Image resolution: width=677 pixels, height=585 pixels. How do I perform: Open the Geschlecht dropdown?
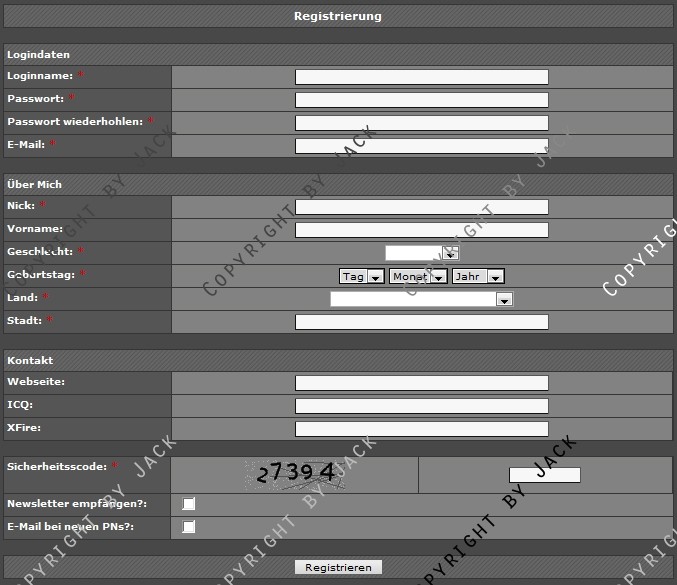(x=421, y=253)
